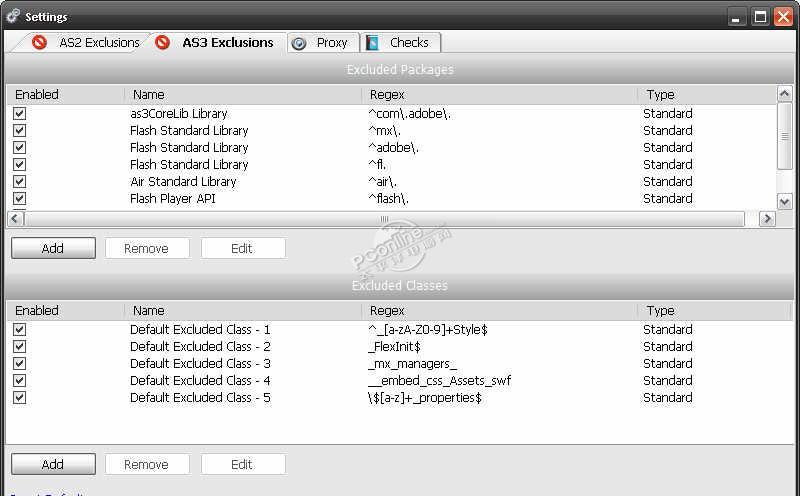
Task: Click regex \$[a-z]+_properties$ cell
Action: coord(424,398)
